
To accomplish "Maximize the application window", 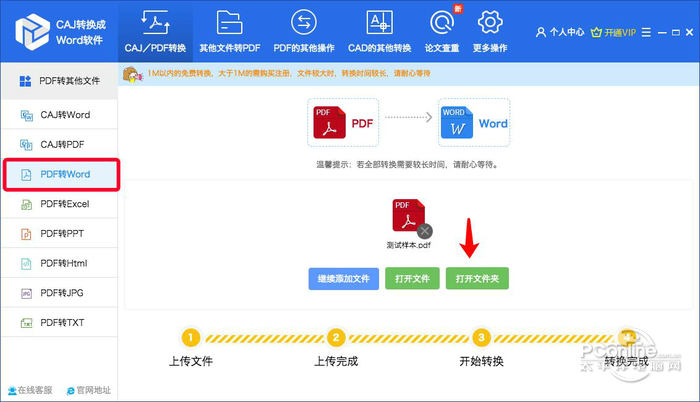I will (x=676, y=33).
